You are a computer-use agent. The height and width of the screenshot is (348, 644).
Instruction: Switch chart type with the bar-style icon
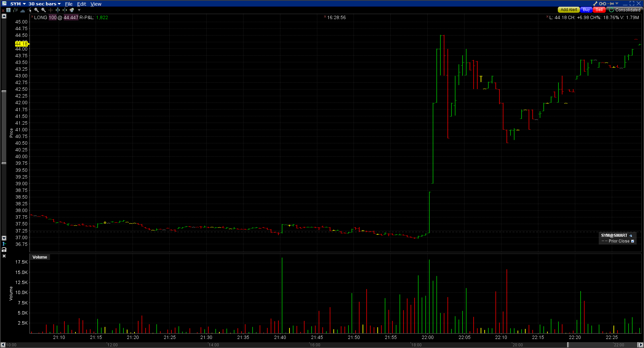coord(15,10)
